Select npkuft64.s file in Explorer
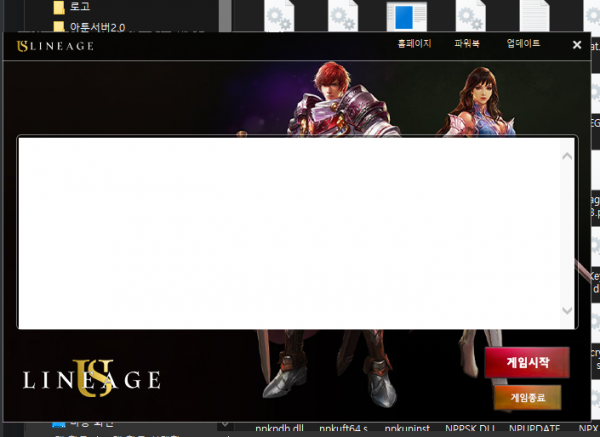Viewport: 600px width, 437px height. pos(343,429)
